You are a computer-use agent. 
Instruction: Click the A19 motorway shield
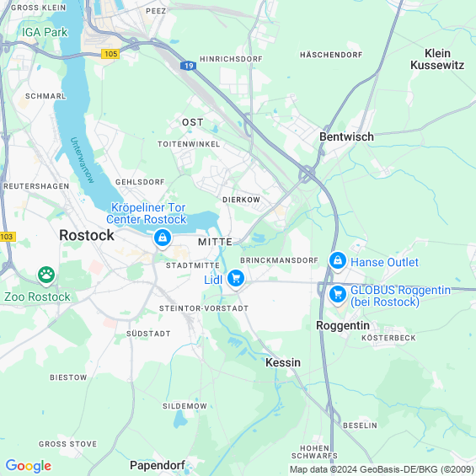pyautogui.click(x=189, y=66)
